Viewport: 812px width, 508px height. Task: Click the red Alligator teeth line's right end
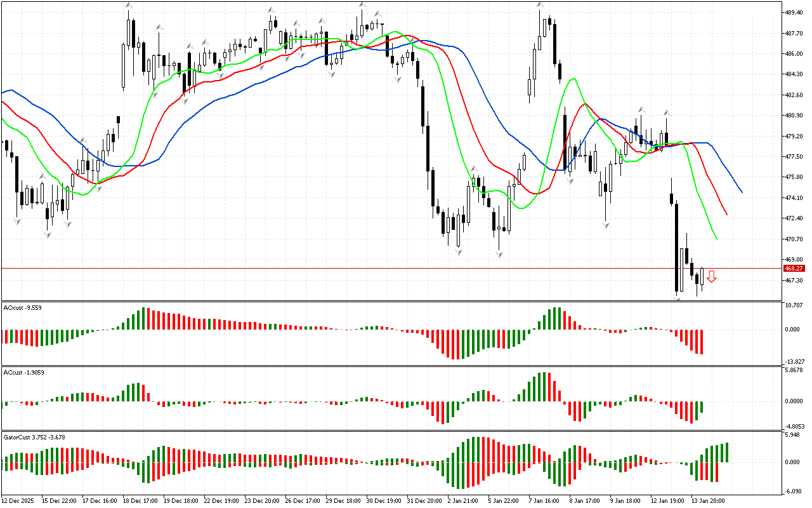coord(726,215)
